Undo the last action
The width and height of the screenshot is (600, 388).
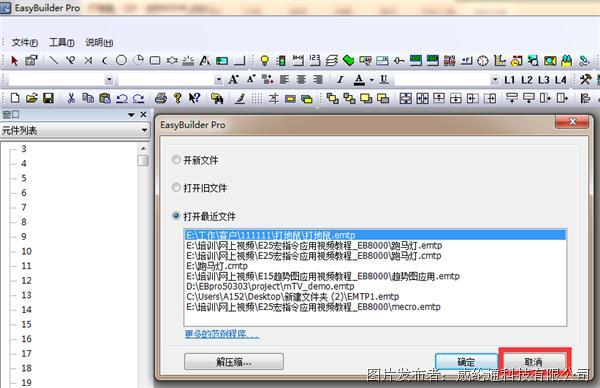click(122, 98)
